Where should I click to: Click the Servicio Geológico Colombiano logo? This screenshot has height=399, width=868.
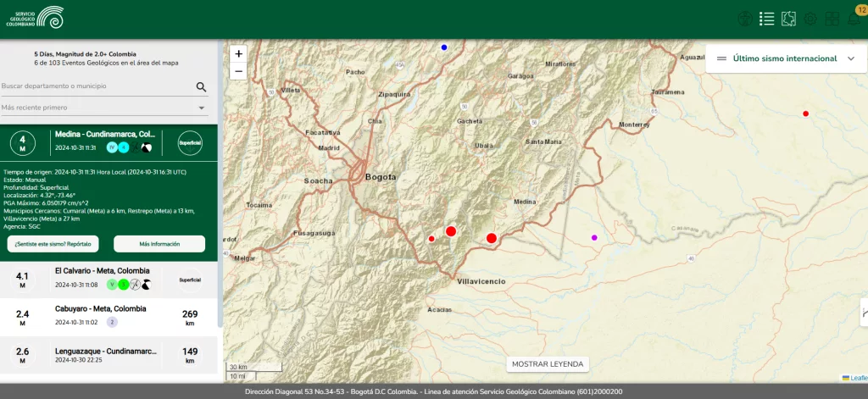click(x=34, y=17)
